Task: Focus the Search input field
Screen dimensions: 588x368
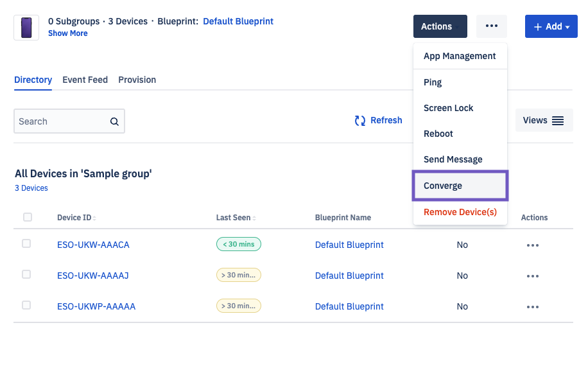Action: click(69, 121)
